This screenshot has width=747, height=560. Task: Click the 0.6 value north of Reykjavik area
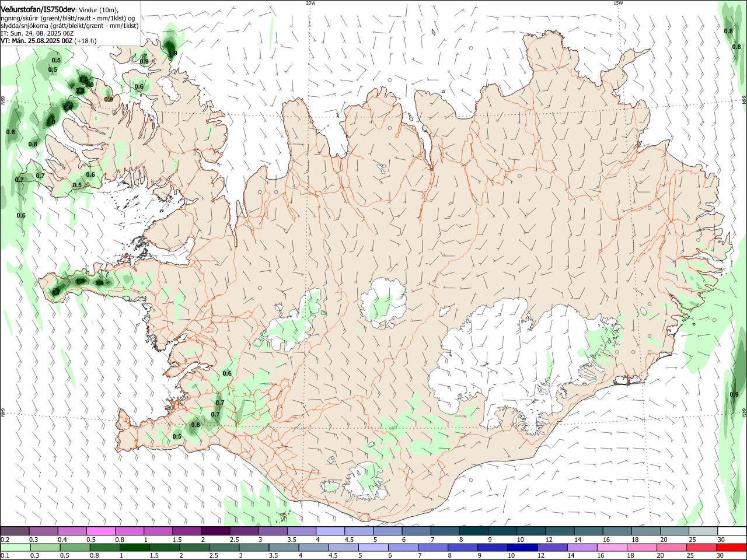click(227, 374)
